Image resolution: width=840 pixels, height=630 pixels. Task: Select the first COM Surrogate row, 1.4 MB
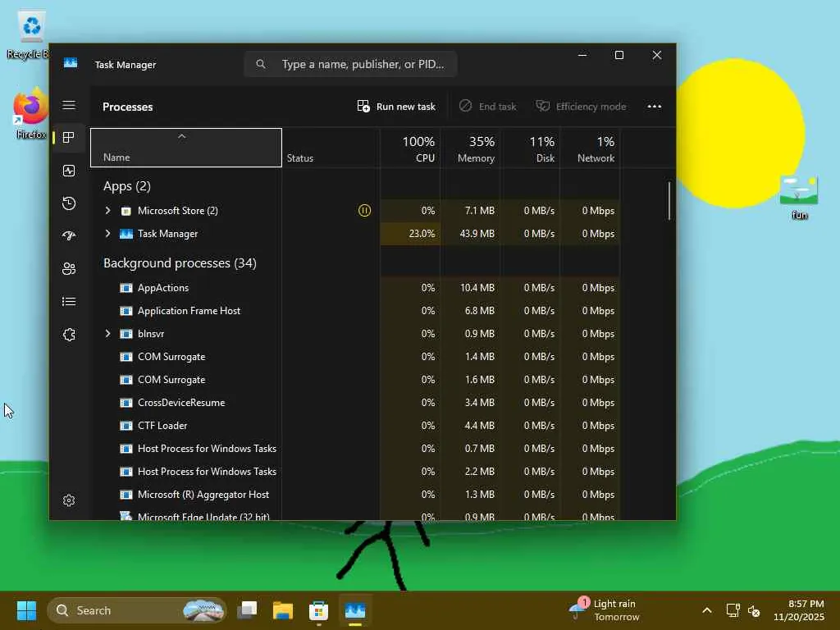(356, 357)
